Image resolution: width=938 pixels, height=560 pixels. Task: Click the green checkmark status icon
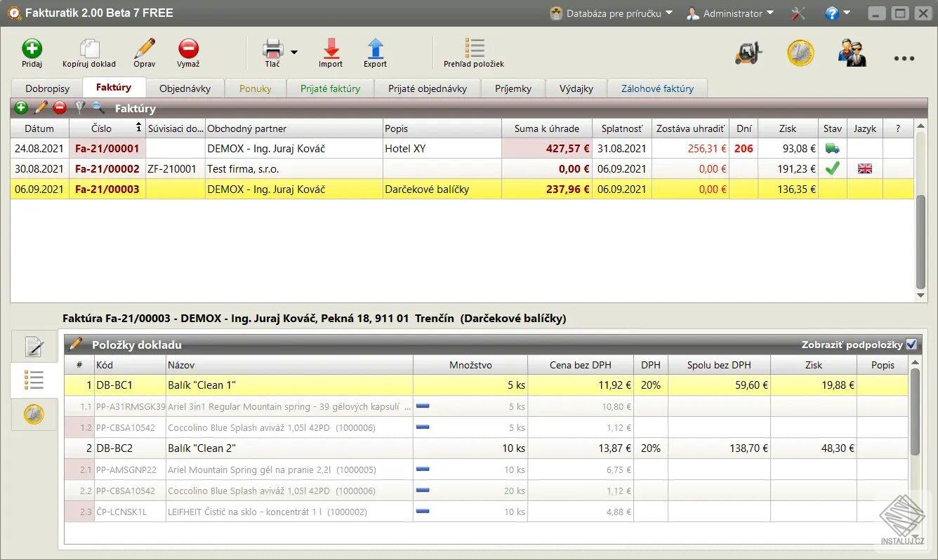click(x=833, y=168)
